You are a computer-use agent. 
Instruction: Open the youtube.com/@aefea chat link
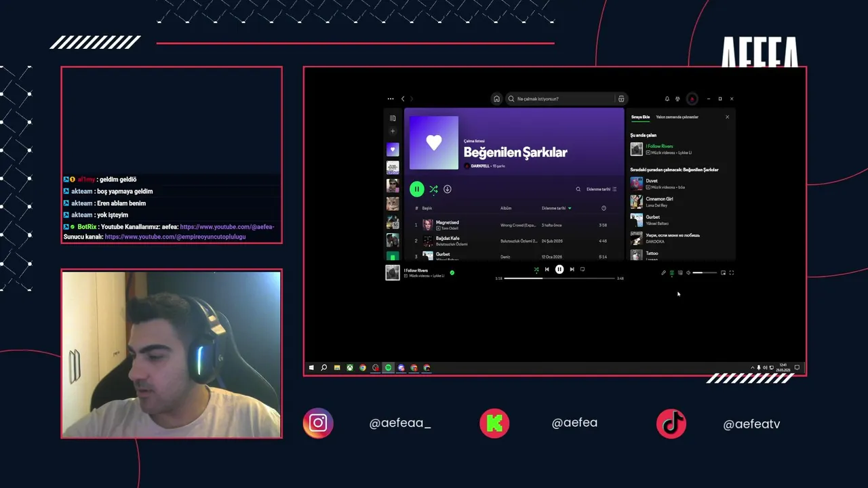pyautogui.click(x=227, y=227)
